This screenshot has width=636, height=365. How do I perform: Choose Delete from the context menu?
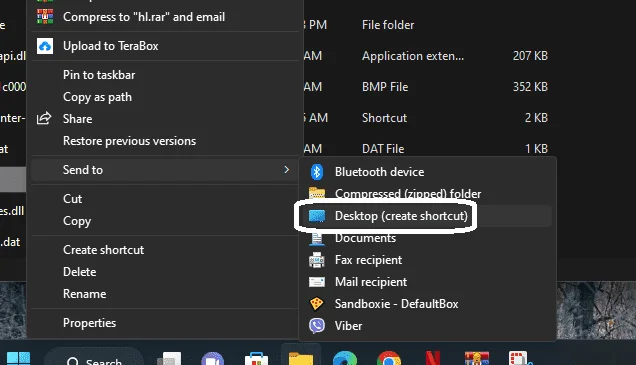tap(164, 272)
